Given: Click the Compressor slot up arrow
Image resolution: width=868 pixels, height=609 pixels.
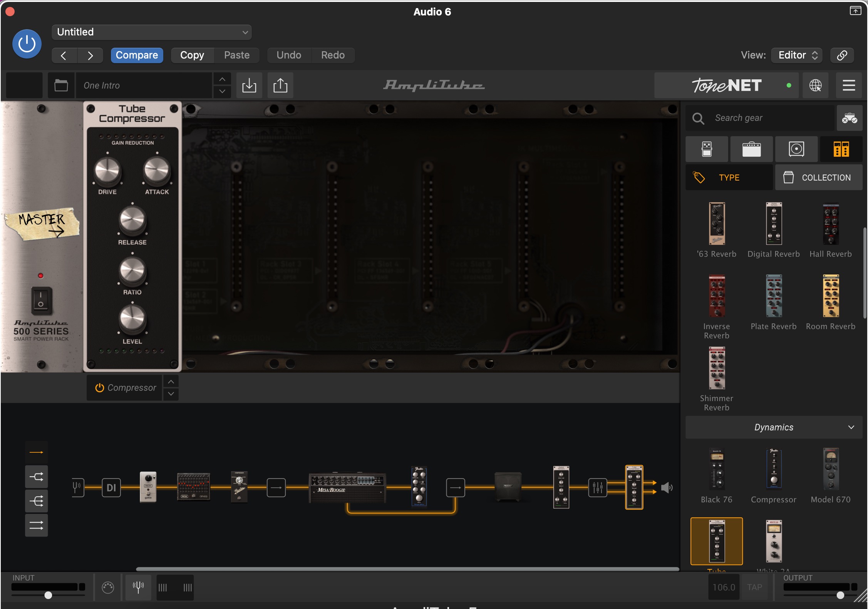Looking at the screenshot, I should 171,381.
